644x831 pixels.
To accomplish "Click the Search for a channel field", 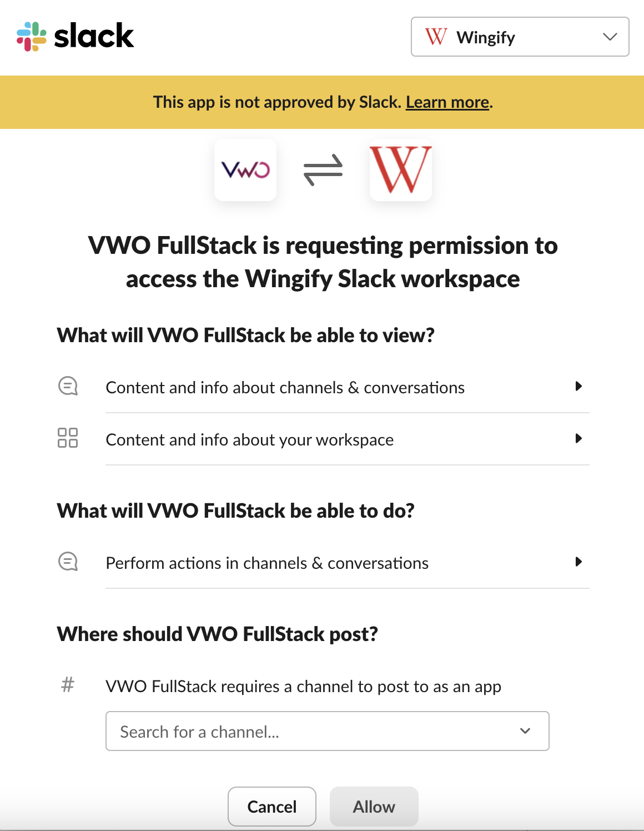I will point(328,731).
